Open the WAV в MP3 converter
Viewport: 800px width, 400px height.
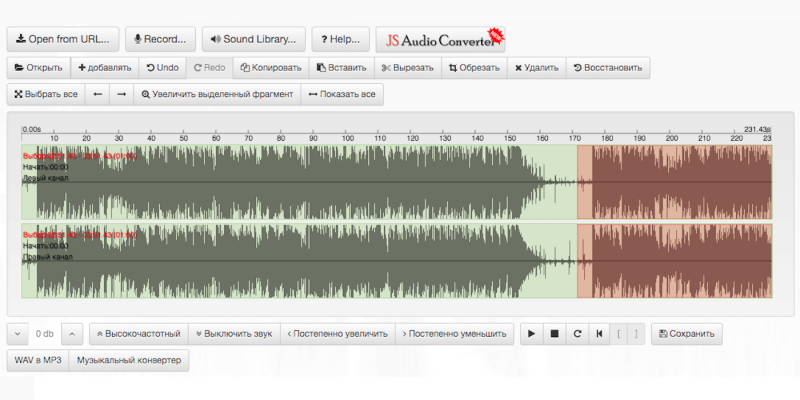tap(38, 360)
